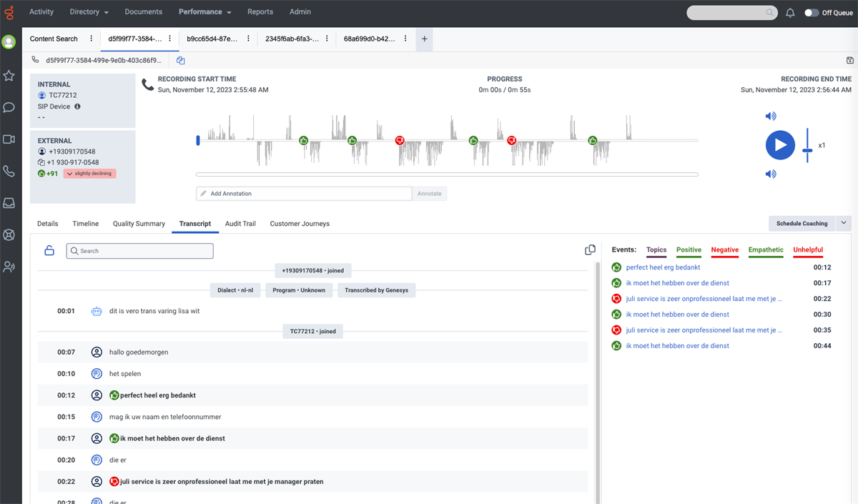Open the notifications bell icon in the header
The width and height of the screenshot is (858, 504).
(x=790, y=11)
